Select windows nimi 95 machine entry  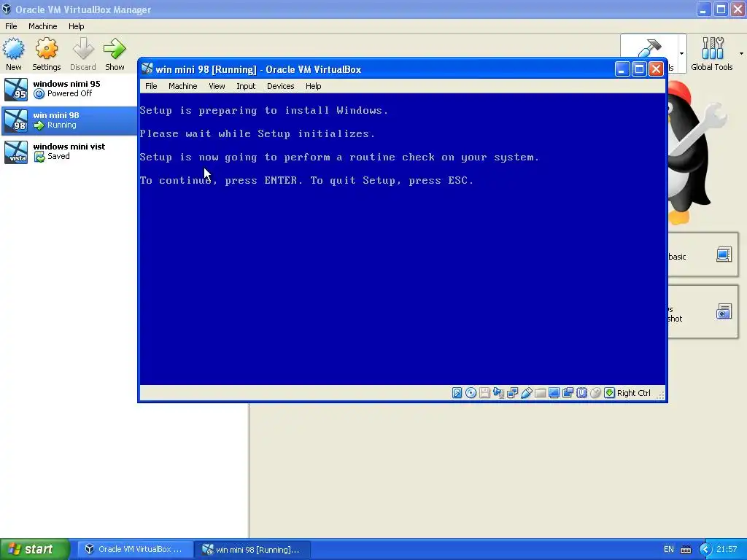(69, 89)
